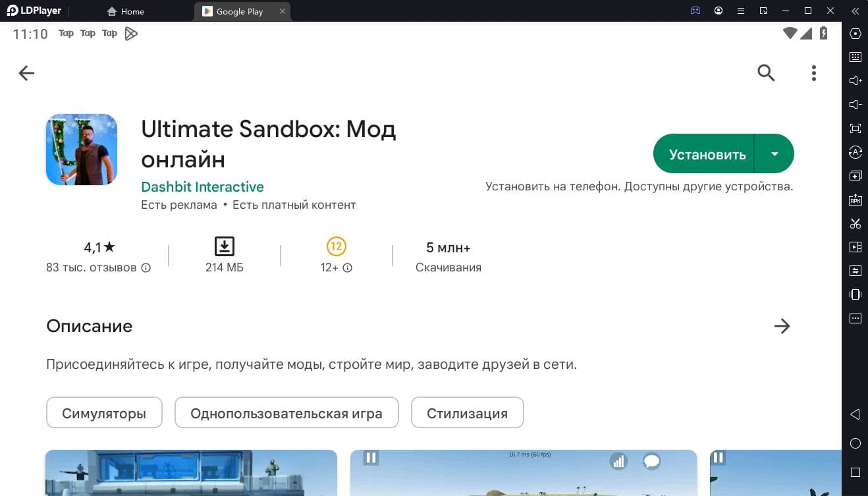Collapse LDPlayer sidebar with double chevron
868x496 pixels.
coord(855,11)
